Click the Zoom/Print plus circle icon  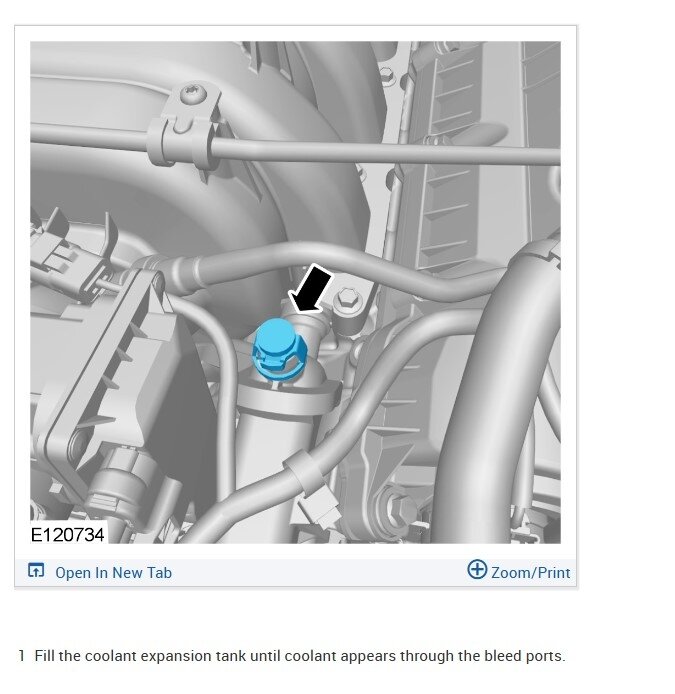click(x=477, y=569)
